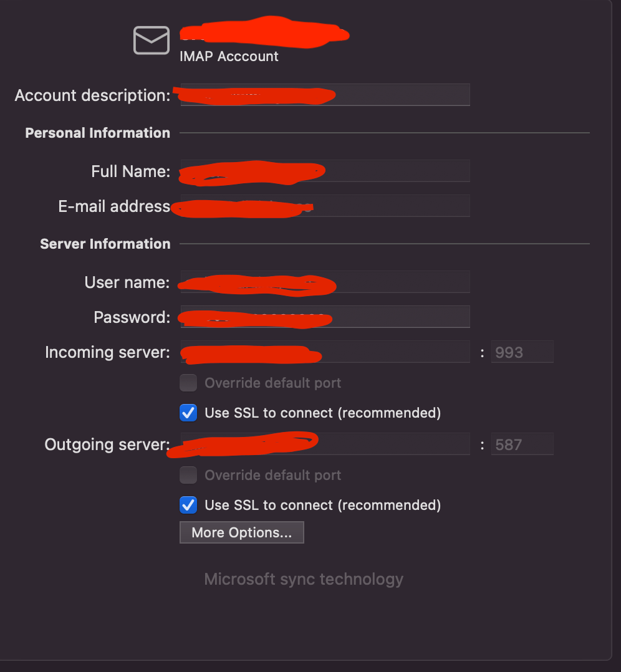
Task: Uncheck incoming server Use SSL to connect
Action: pyautogui.click(x=188, y=413)
